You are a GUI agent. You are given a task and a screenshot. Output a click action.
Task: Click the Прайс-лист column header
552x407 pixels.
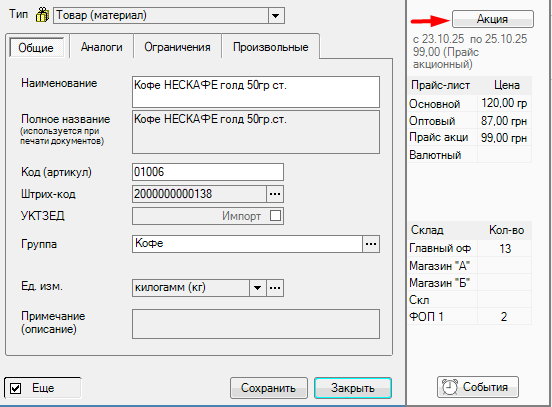[x=442, y=85]
